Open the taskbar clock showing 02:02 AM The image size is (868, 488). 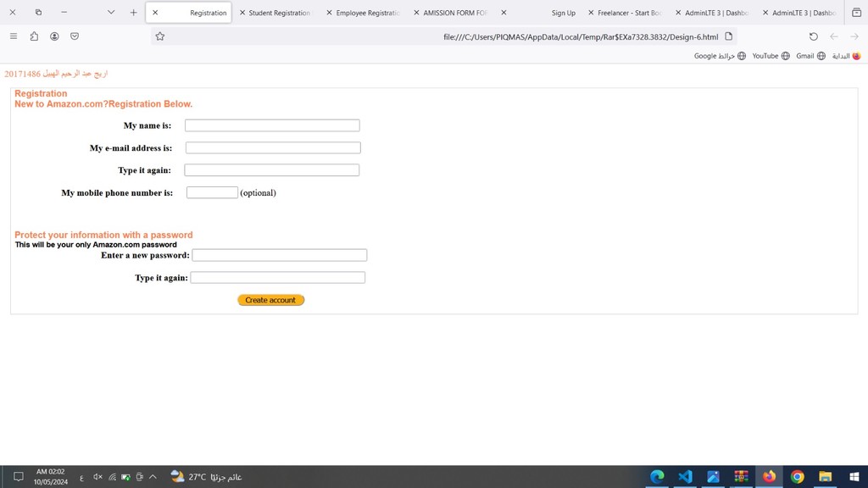(x=50, y=476)
